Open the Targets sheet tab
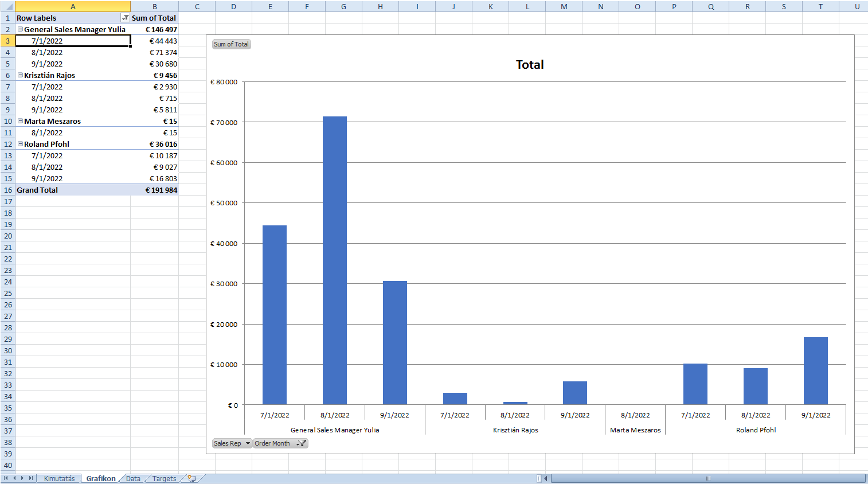 (164, 478)
